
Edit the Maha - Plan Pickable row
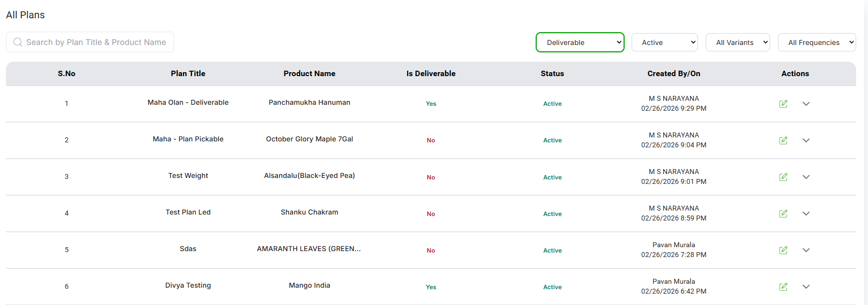(x=783, y=140)
